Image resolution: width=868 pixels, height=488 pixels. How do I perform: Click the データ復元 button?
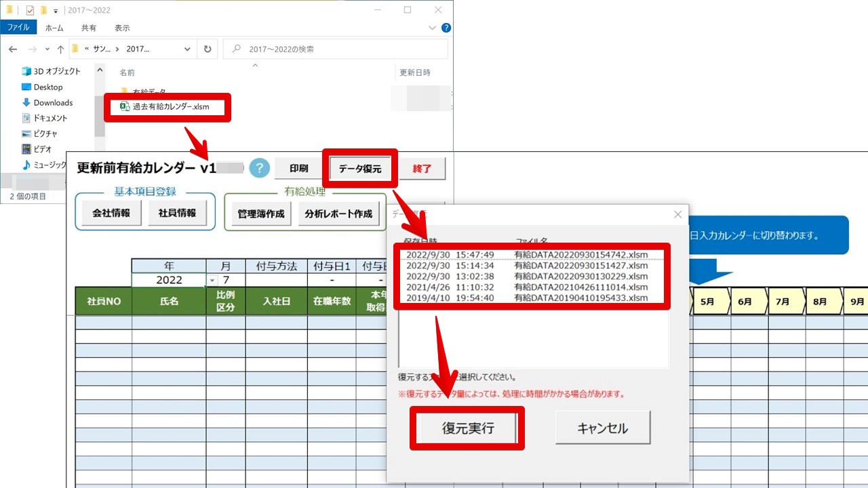pos(360,169)
